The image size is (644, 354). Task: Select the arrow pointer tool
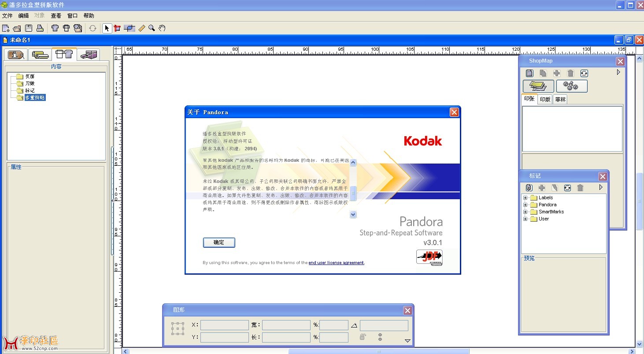(x=107, y=28)
